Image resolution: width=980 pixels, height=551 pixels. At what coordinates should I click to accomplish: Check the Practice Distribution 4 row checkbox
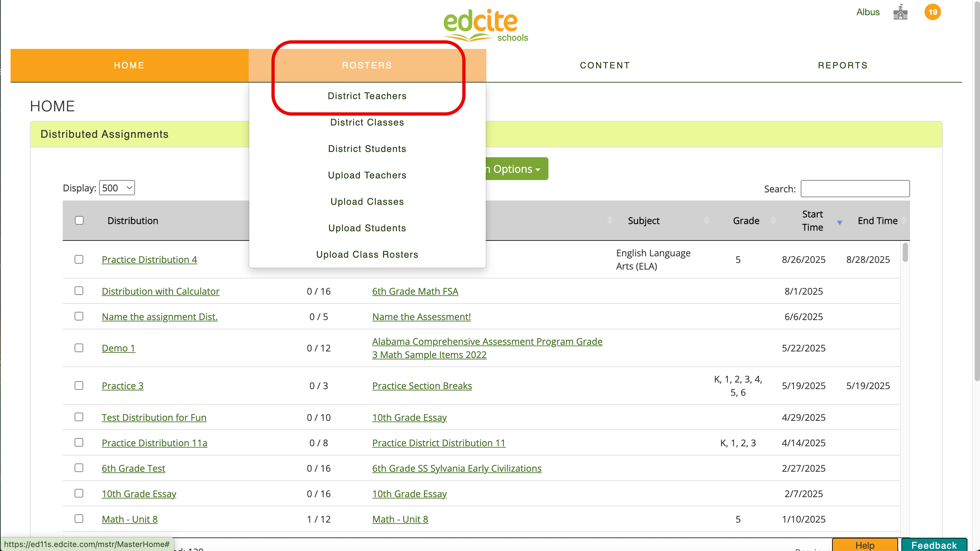coord(79,260)
